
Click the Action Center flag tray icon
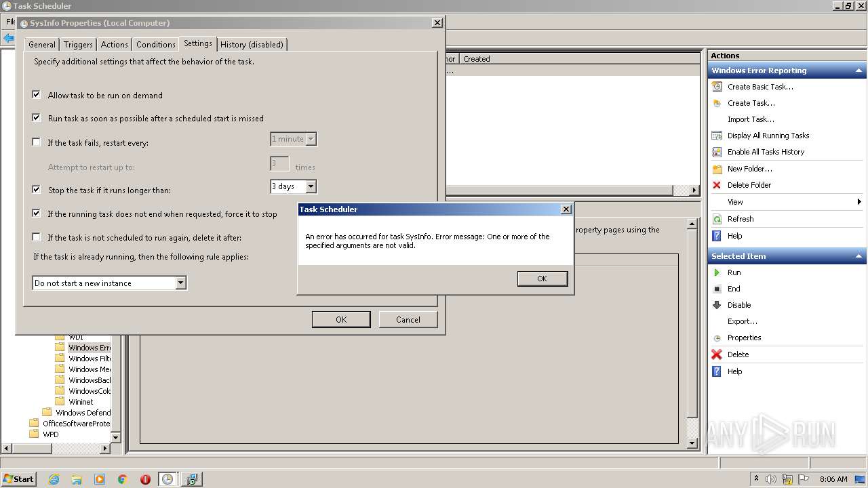tap(803, 479)
